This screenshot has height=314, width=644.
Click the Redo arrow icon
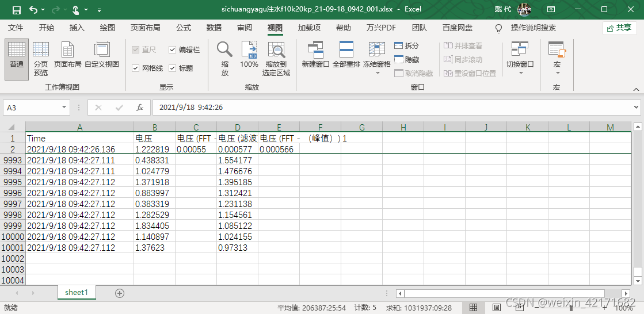pos(56,9)
